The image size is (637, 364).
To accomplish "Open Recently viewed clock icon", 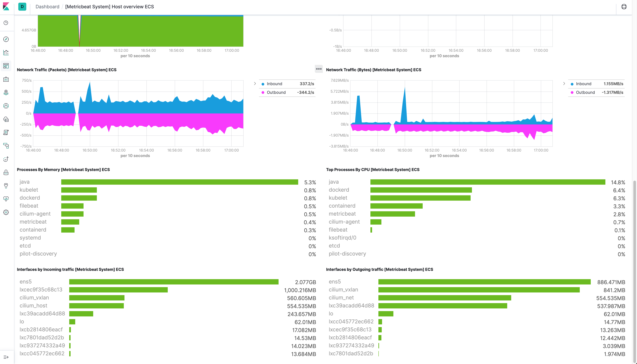I will [6, 23].
